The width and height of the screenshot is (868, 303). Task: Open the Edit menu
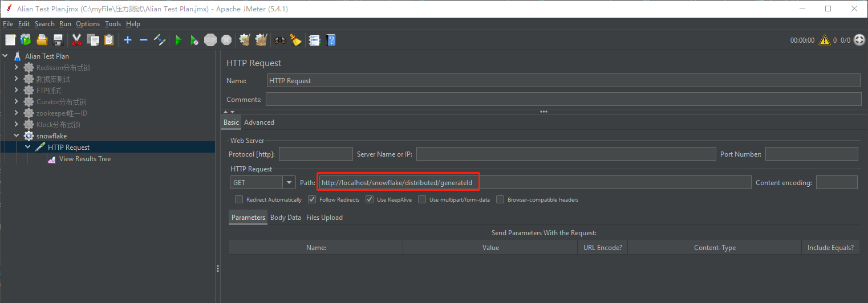23,24
